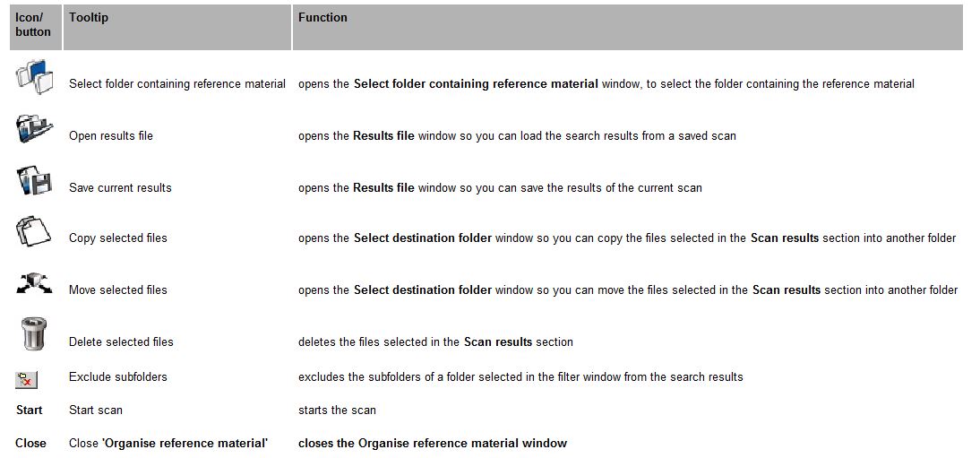Select the 'Save current results' tooltip text
The image size is (980, 458).
(x=120, y=187)
